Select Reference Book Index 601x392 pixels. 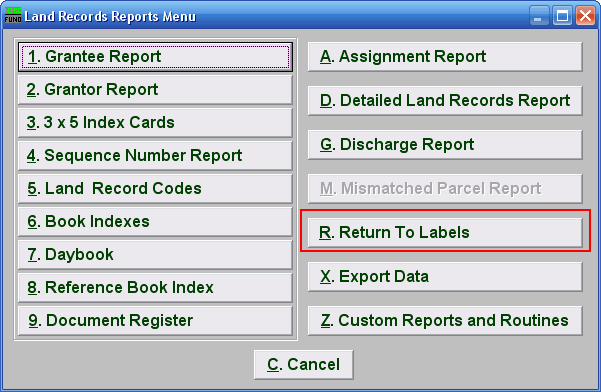(155, 287)
